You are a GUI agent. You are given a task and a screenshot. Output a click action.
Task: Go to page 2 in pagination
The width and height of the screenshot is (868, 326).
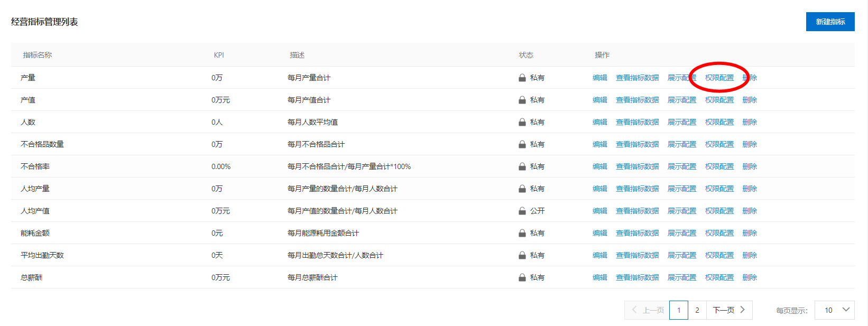(697, 310)
